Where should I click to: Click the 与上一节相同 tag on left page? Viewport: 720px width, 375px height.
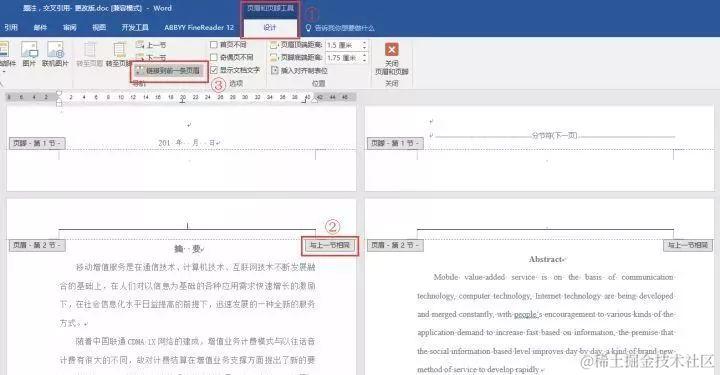[x=329, y=246]
